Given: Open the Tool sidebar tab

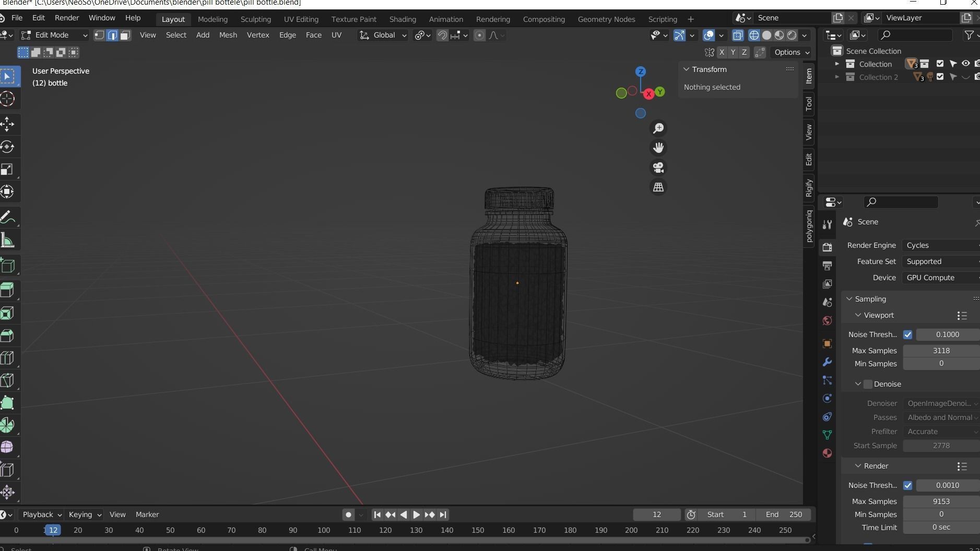Looking at the screenshot, I should click(809, 104).
